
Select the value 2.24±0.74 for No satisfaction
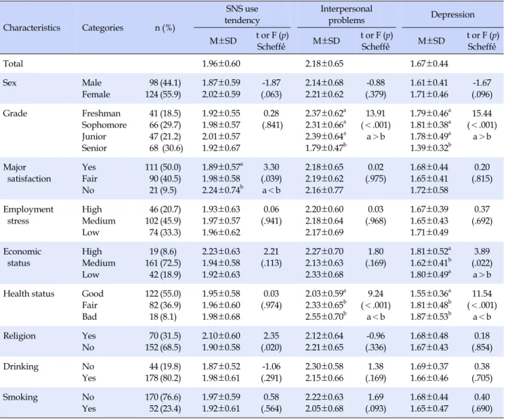[223, 190]
